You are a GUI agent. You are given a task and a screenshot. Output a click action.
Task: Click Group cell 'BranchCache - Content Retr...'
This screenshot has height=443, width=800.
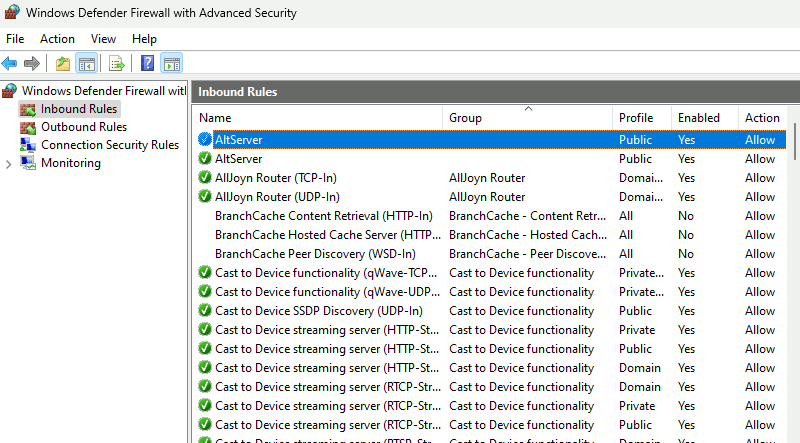(x=528, y=216)
